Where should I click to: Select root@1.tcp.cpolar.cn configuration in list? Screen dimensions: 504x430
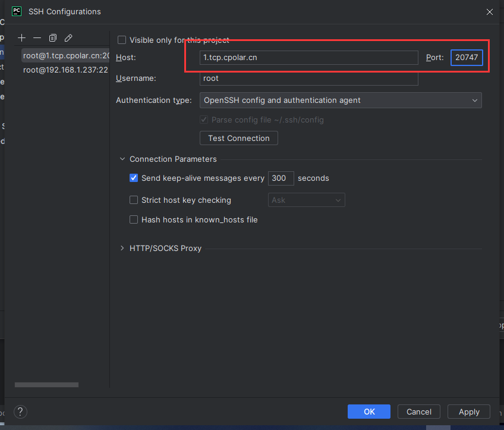(x=65, y=56)
